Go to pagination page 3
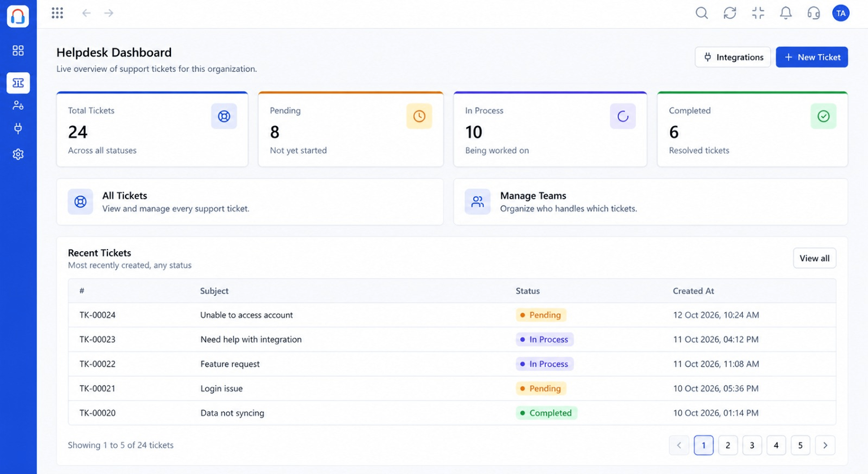 click(752, 445)
